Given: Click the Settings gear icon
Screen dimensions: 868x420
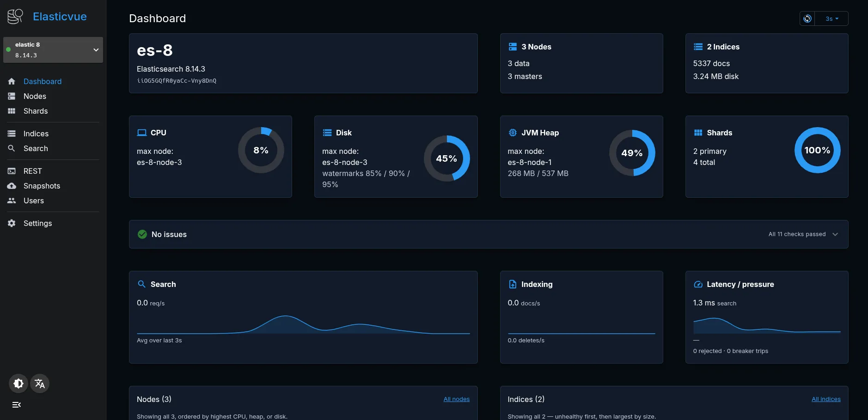Looking at the screenshot, I should coord(12,223).
